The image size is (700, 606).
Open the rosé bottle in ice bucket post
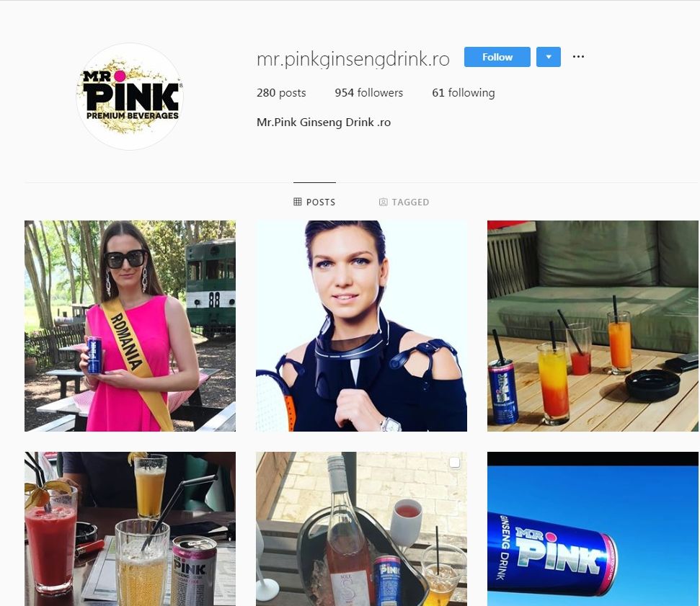pyautogui.click(x=361, y=529)
